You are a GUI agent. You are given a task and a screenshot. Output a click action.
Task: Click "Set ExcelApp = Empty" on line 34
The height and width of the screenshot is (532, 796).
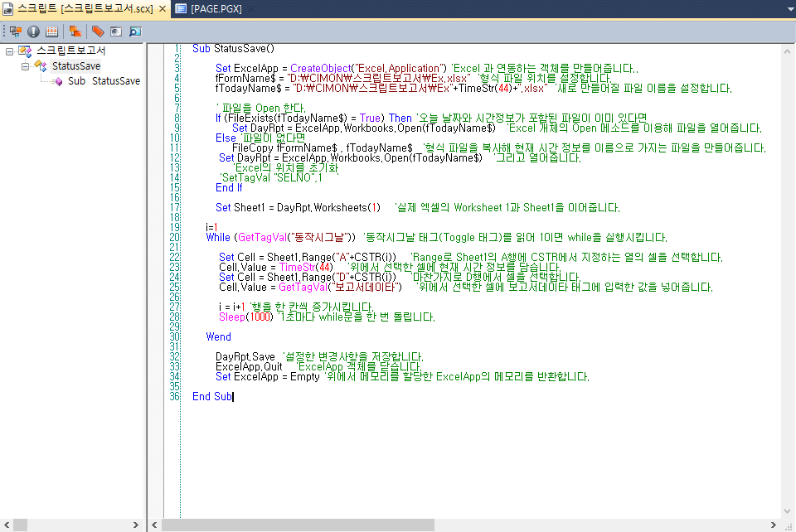click(268, 377)
